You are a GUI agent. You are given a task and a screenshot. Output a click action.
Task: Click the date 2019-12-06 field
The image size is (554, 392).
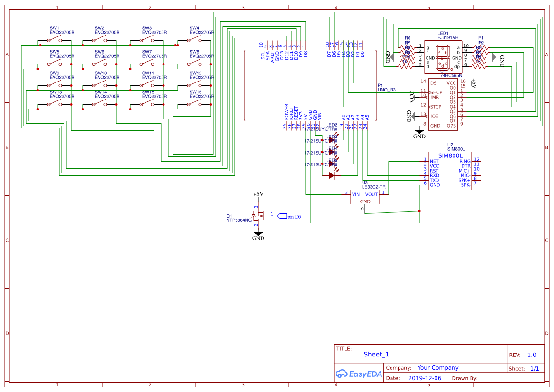click(x=424, y=378)
